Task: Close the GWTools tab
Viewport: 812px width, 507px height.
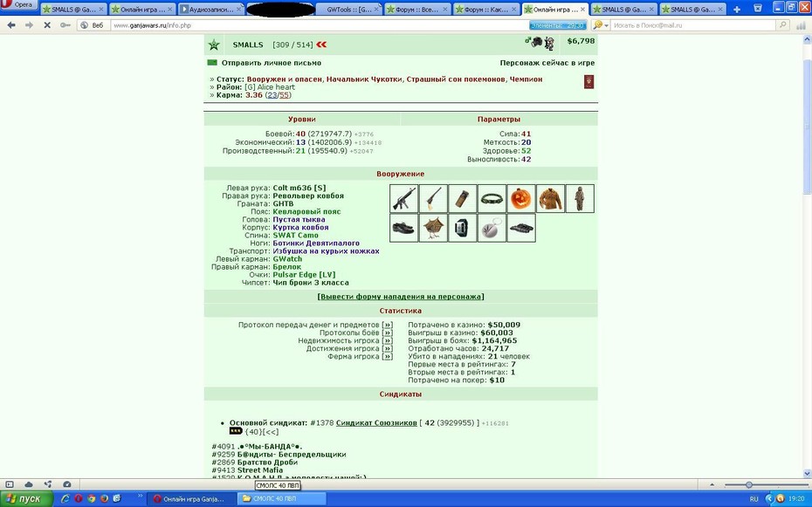Action: click(x=376, y=10)
